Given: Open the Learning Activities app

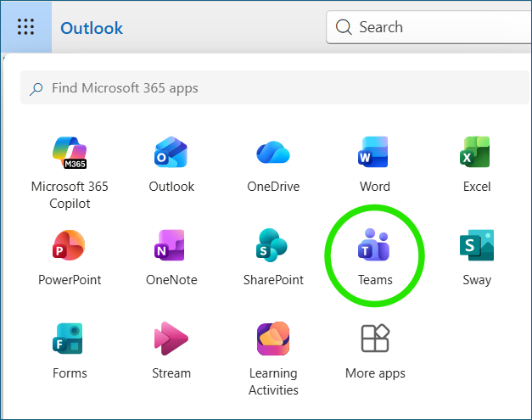Looking at the screenshot, I should (273, 359).
